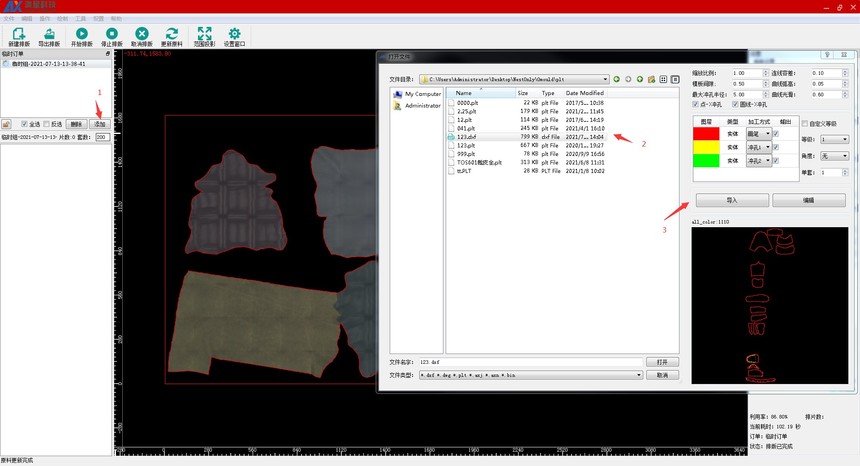
Task: Select file 2.25.plt
Action: (x=466, y=111)
